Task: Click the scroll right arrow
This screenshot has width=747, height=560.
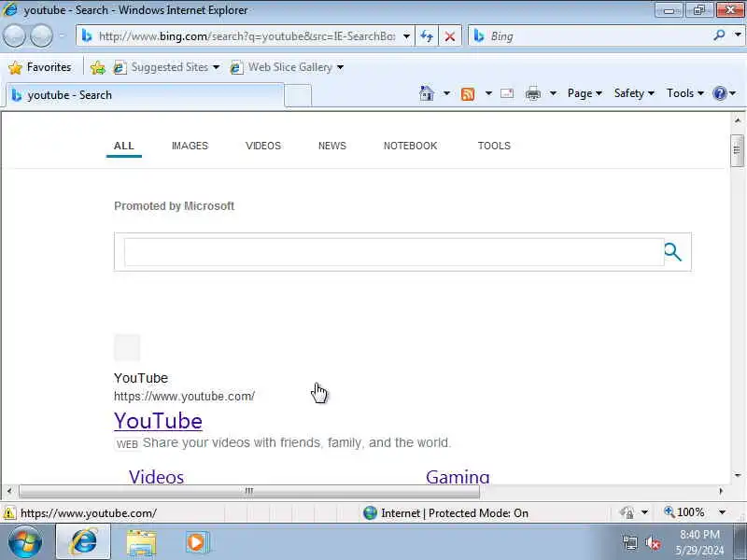Action: point(721,491)
